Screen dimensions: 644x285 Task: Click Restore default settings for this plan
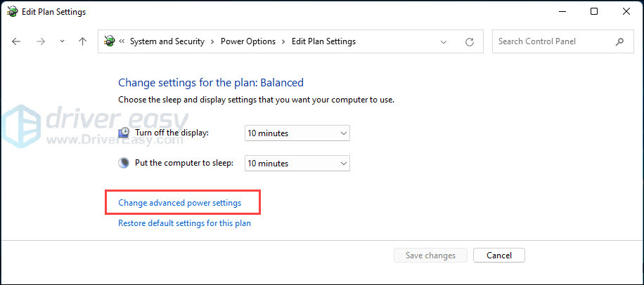coord(184,223)
